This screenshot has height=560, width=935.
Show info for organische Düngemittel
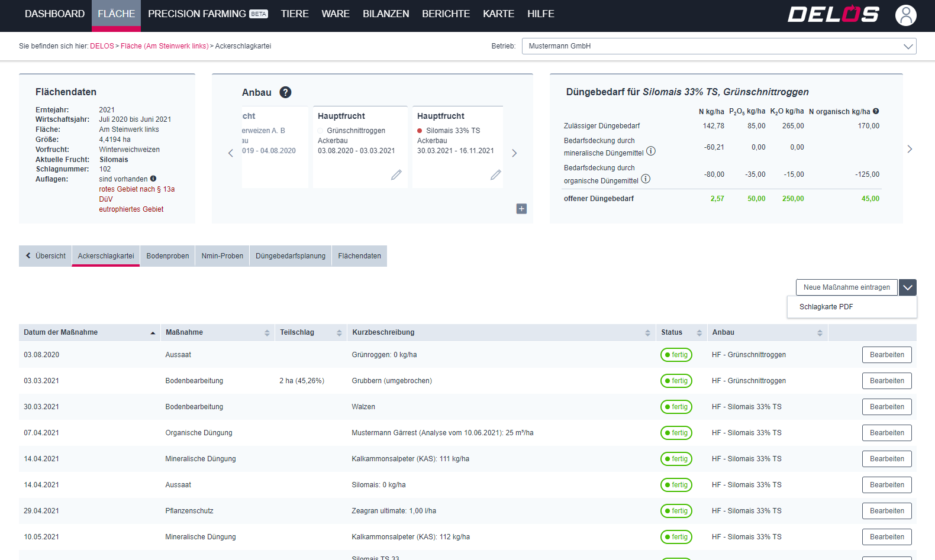coord(646,179)
